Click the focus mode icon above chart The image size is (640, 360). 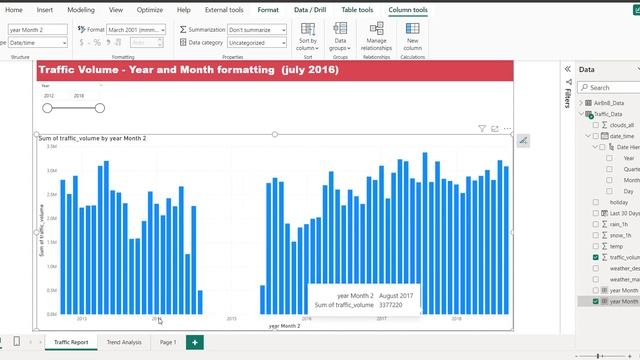tap(495, 129)
